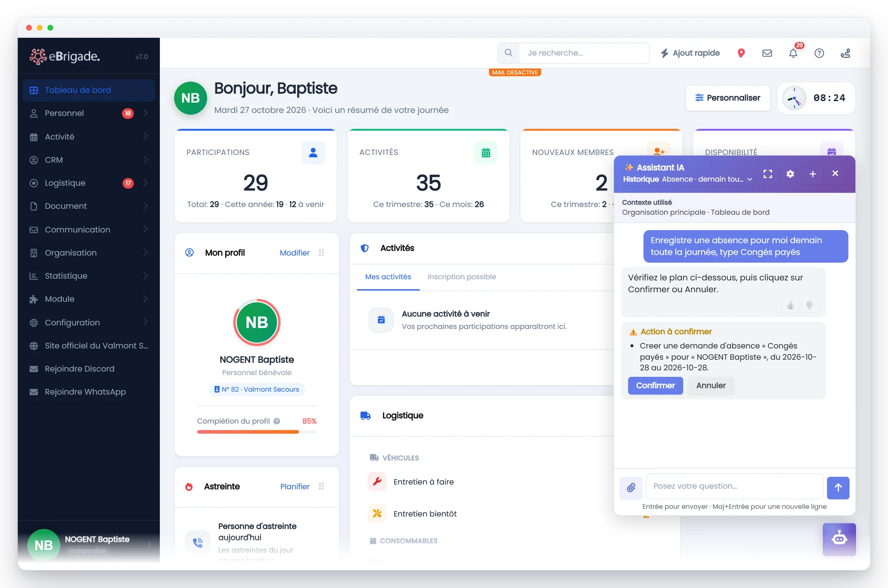Open the mail envelope icon in header
The height and width of the screenshot is (588, 888).
[767, 53]
